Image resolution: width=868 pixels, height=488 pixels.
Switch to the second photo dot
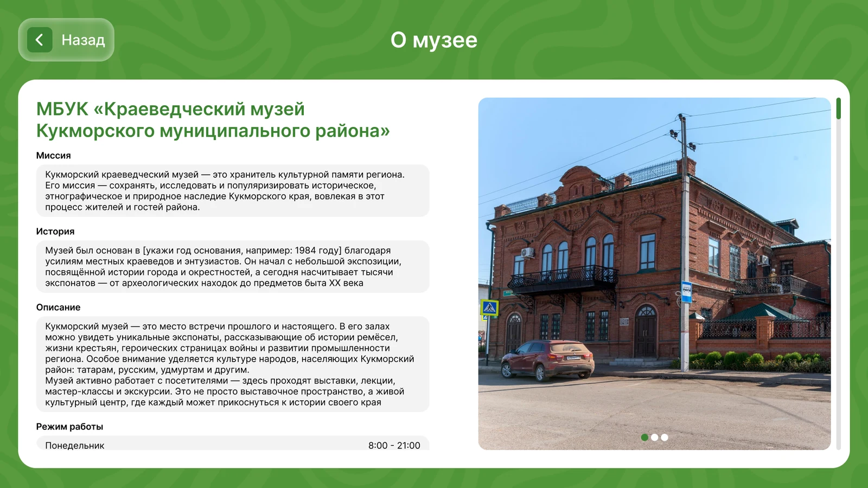(x=654, y=437)
